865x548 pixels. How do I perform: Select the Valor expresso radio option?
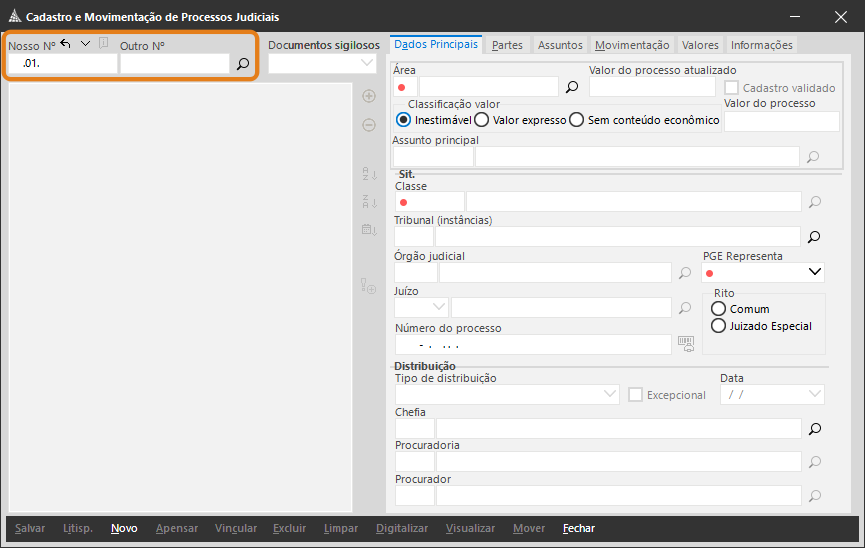pos(482,120)
